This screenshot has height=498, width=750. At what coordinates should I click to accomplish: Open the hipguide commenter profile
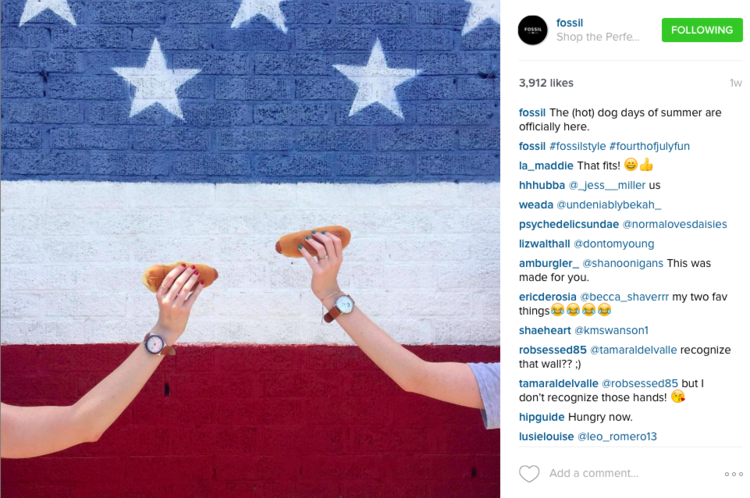click(541, 417)
